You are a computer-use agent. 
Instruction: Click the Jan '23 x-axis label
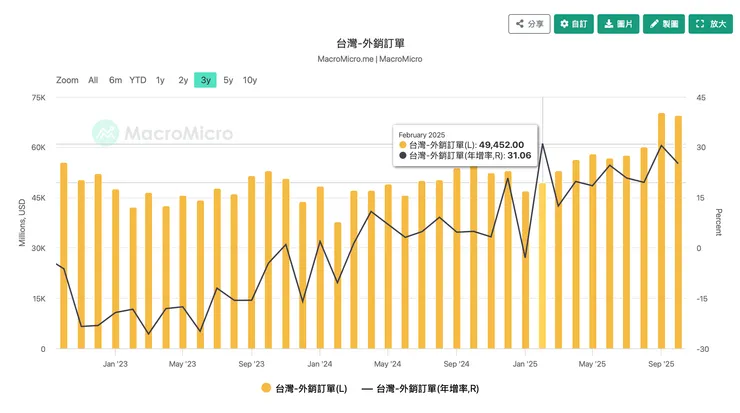(115, 364)
